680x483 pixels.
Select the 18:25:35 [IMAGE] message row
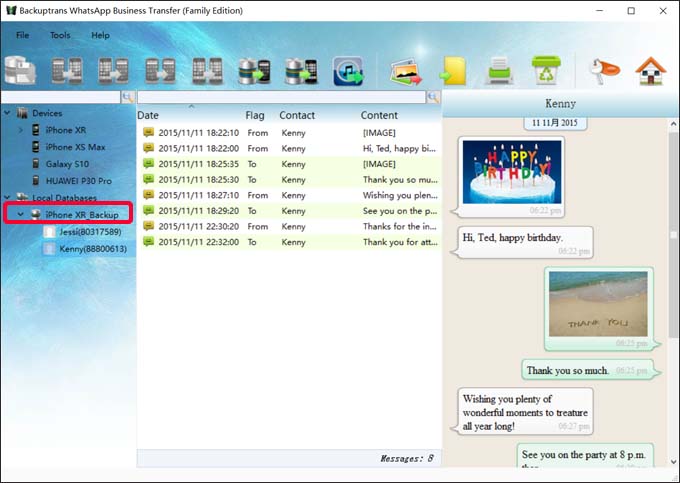click(x=289, y=164)
